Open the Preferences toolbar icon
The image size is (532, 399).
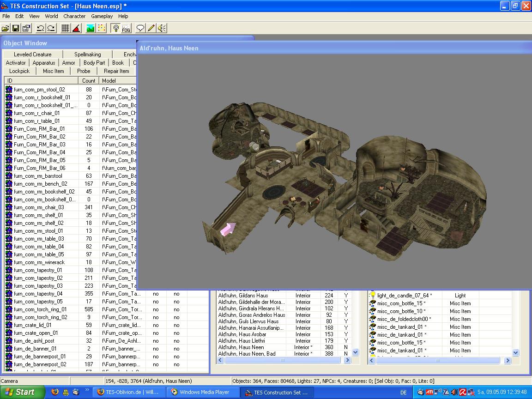tap(26, 28)
